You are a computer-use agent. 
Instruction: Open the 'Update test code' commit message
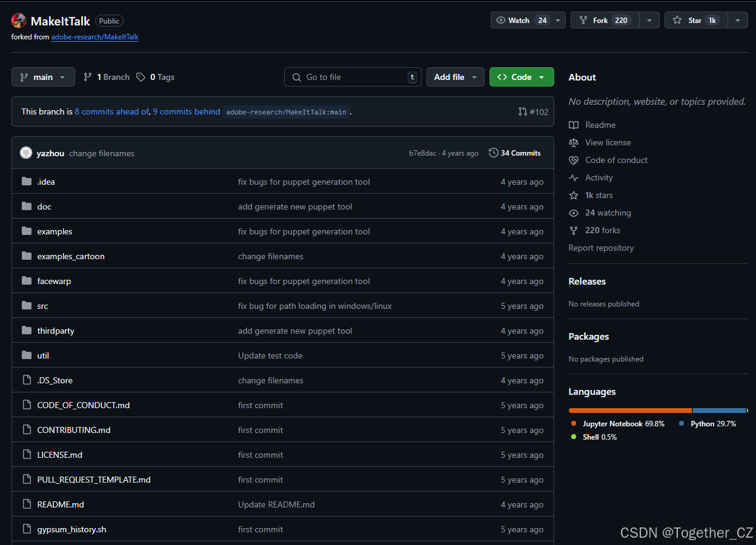270,355
